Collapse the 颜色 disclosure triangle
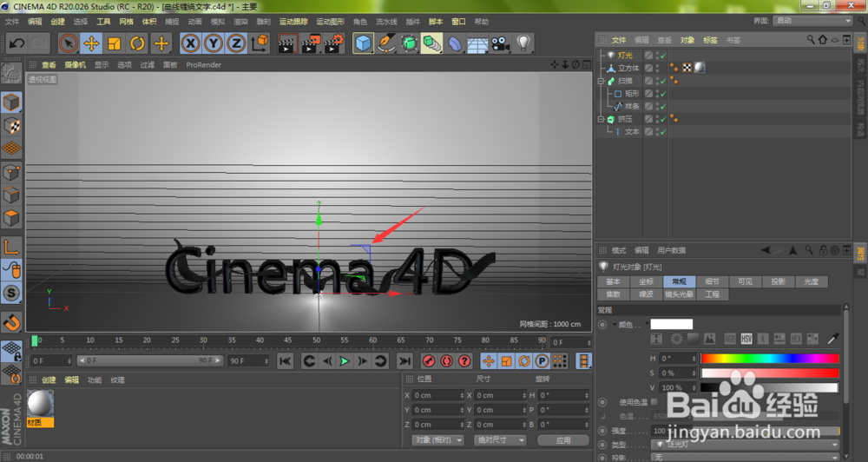 click(x=615, y=325)
